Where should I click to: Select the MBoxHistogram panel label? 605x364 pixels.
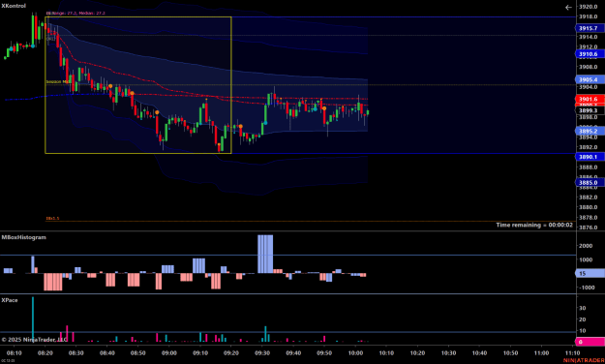pos(24,237)
